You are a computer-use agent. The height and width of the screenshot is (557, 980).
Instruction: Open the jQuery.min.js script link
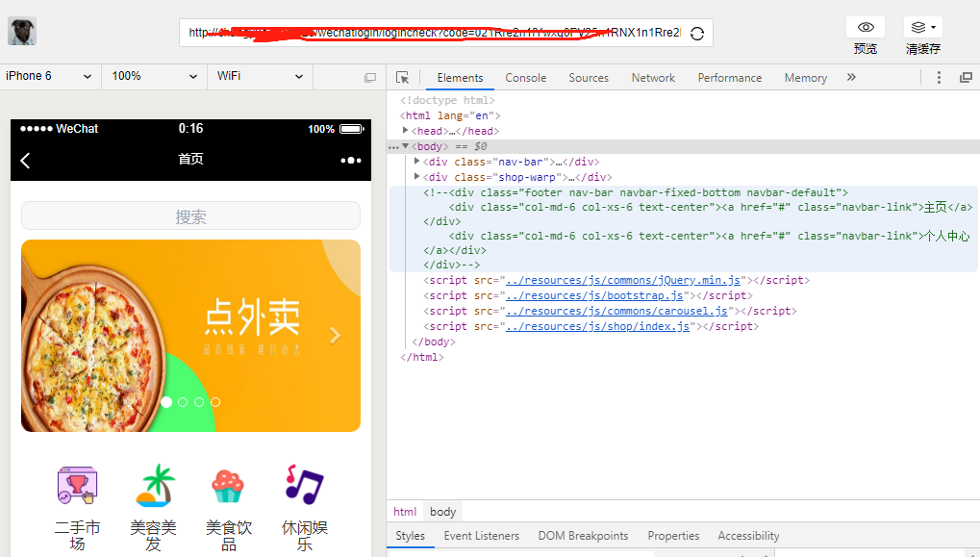[625, 280]
